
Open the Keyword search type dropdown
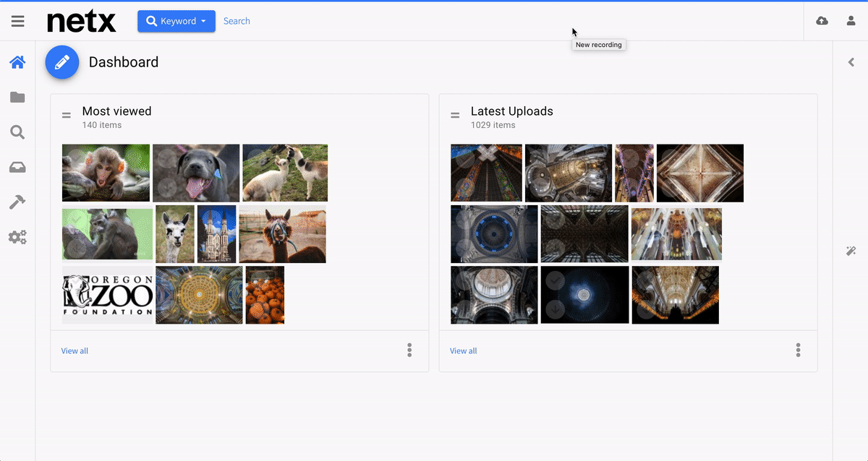pyautogui.click(x=176, y=21)
